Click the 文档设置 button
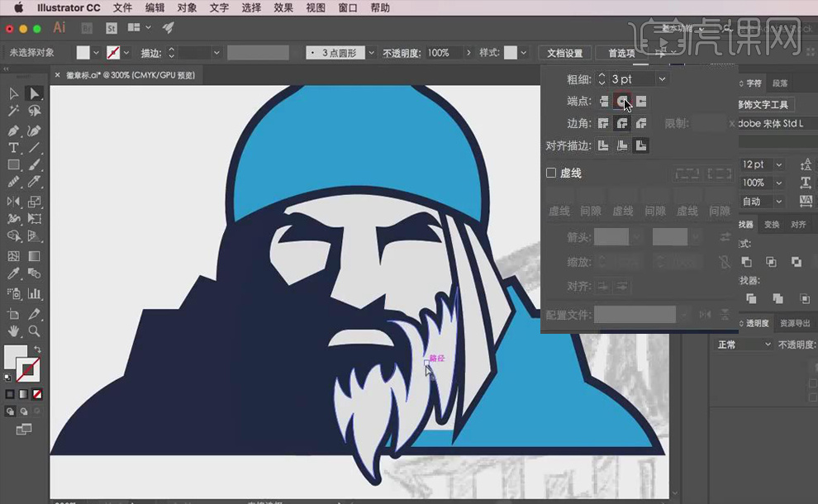The image size is (818, 504). pos(564,53)
